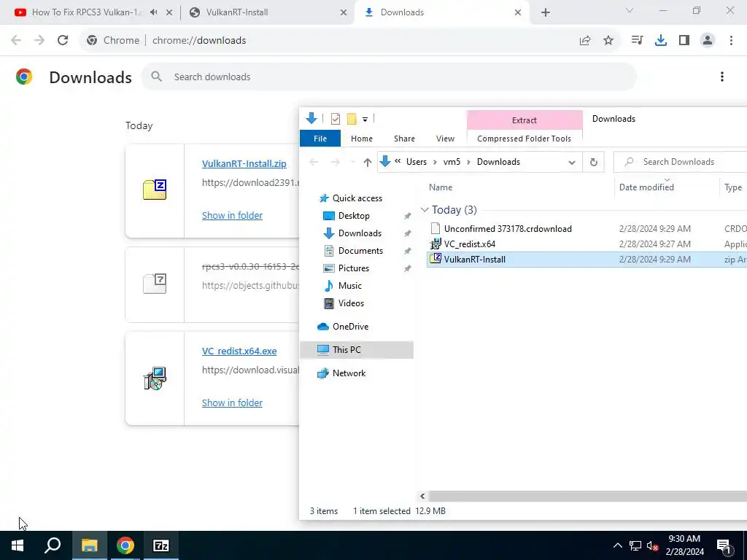Focus the Search downloads field
The image size is (747, 560).
389,77
